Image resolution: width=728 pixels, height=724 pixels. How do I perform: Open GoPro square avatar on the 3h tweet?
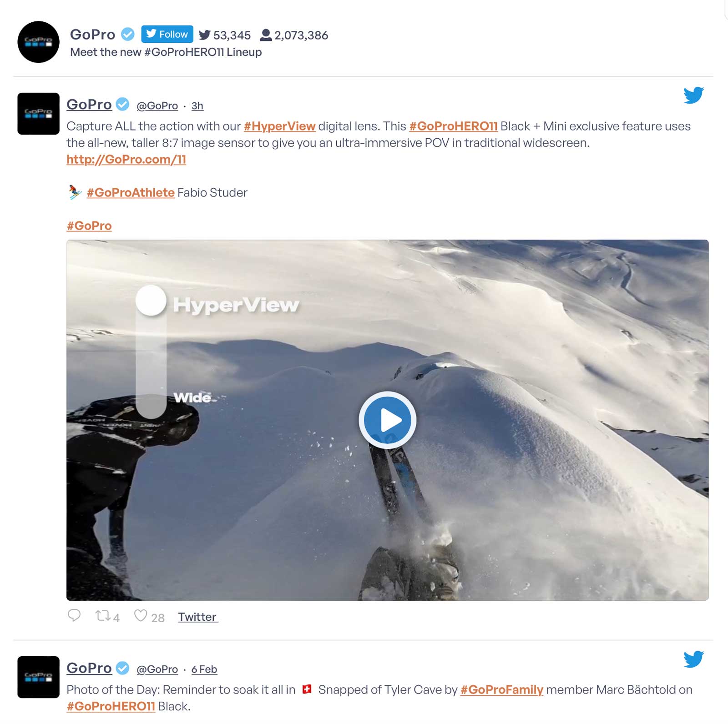coord(38,114)
